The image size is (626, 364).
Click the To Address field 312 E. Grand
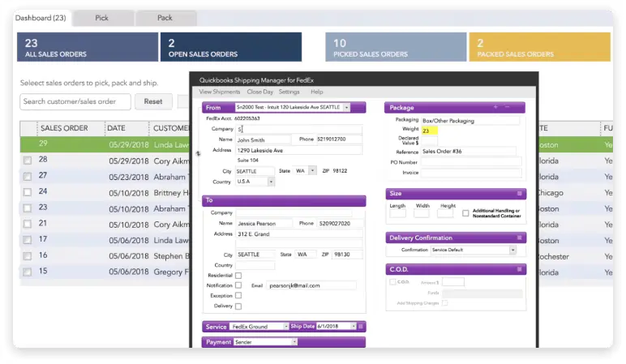coord(299,234)
